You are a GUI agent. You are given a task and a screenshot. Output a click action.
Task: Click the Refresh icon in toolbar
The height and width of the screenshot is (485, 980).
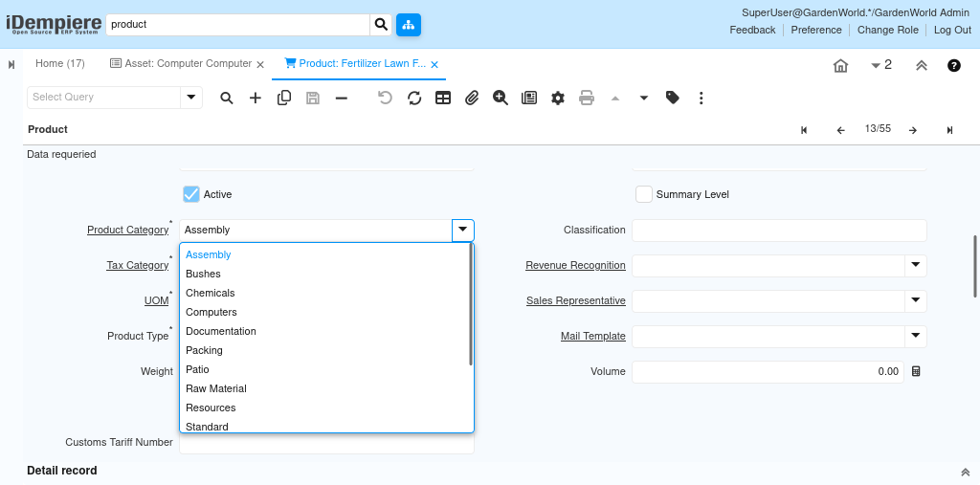[x=414, y=98]
